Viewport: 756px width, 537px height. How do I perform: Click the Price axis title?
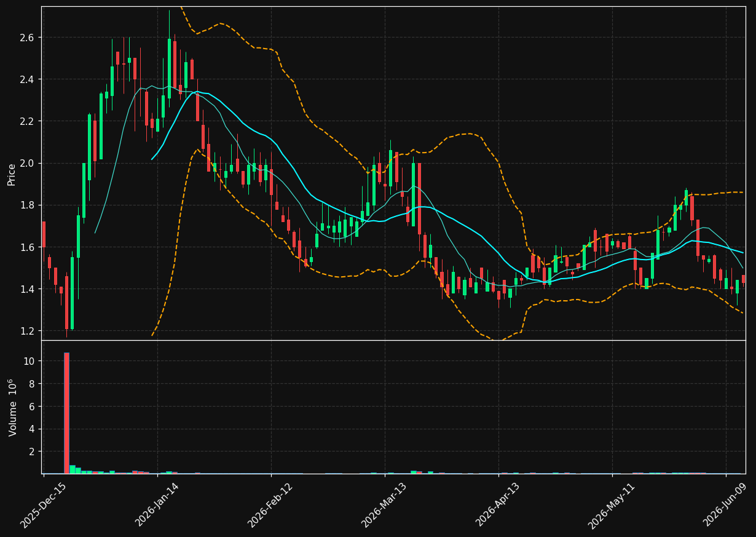click(12, 174)
